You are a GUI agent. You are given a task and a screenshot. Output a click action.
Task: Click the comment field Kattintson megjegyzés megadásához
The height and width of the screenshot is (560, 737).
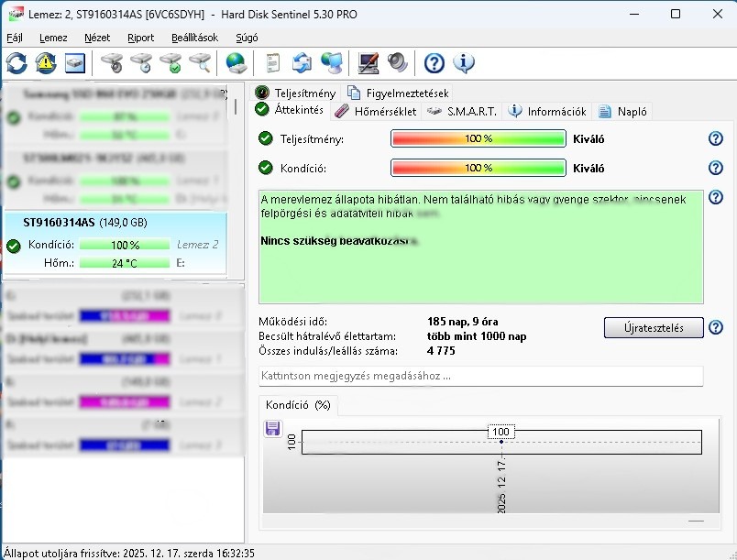481,376
